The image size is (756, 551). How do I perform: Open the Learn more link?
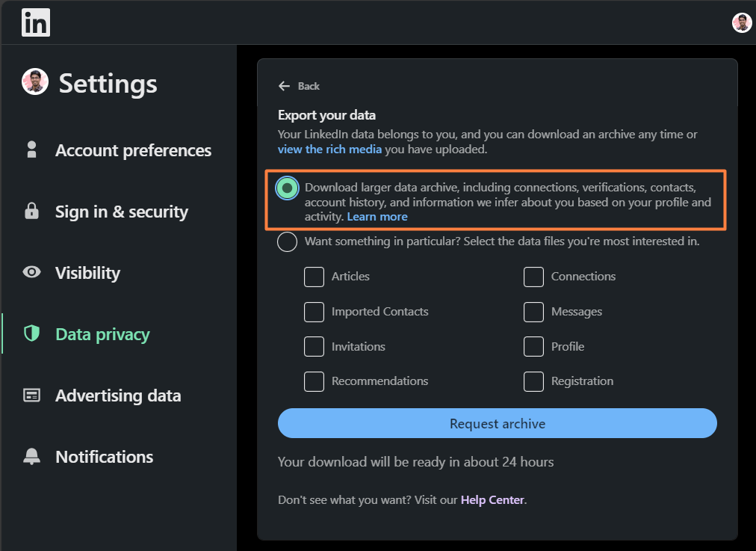[x=377, y=216]
